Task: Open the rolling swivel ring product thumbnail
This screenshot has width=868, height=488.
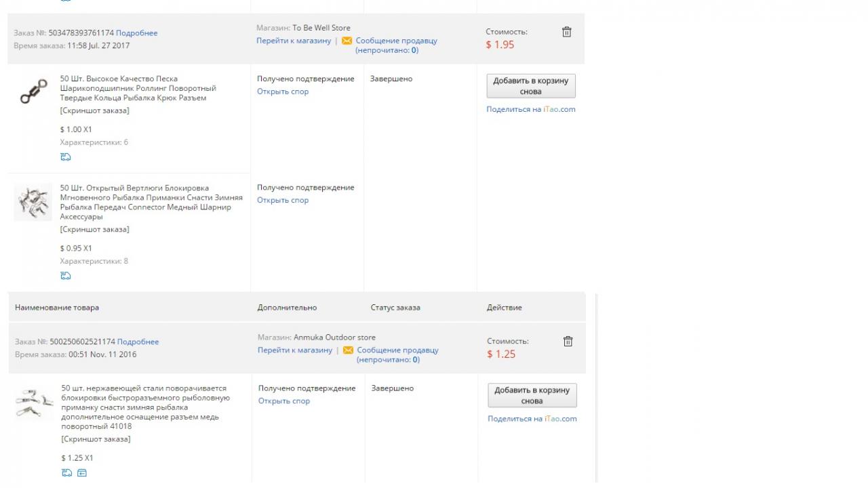Action: [x=33, y=90]
